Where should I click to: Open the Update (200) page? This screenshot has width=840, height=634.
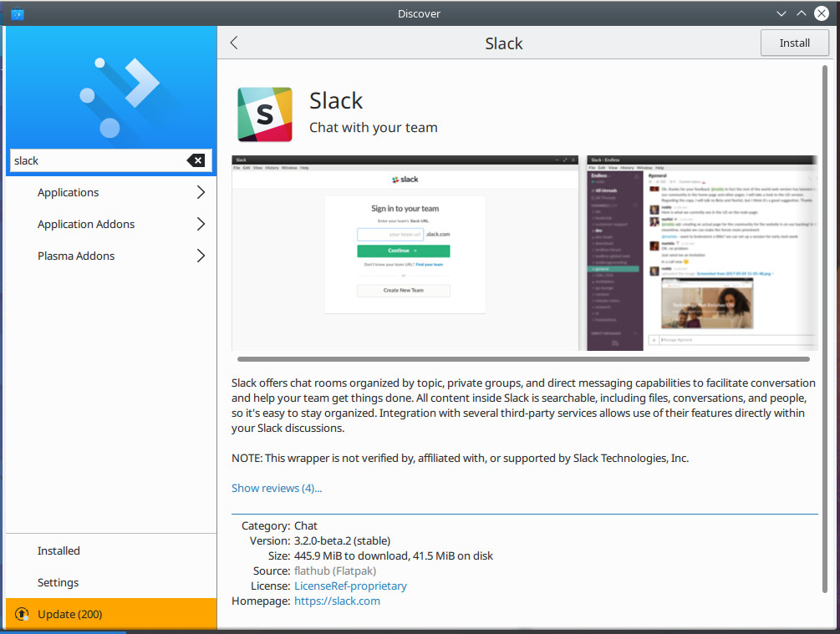click(x=111, y=614)
